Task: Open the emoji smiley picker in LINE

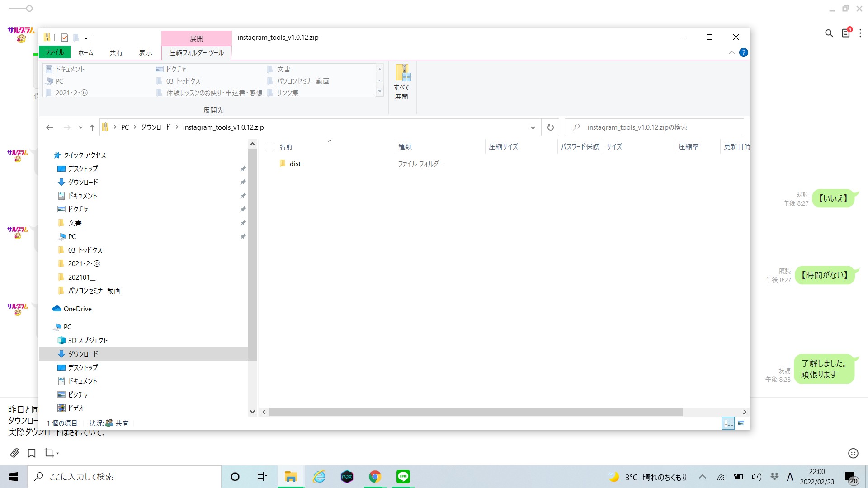Action: pos(853,453)
